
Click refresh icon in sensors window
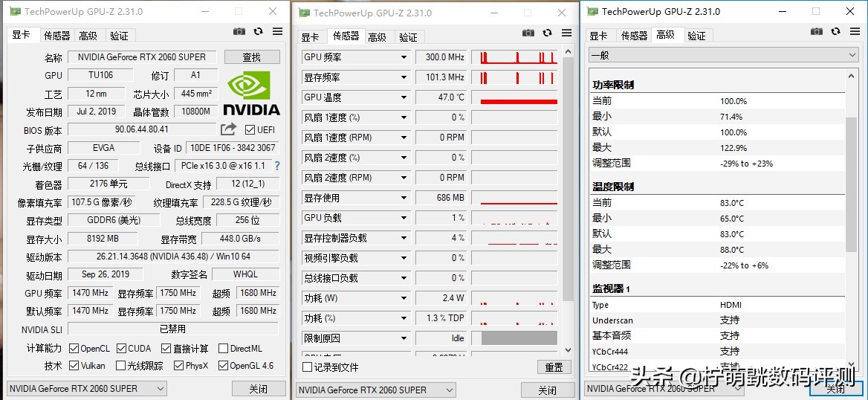click(547, 33)
